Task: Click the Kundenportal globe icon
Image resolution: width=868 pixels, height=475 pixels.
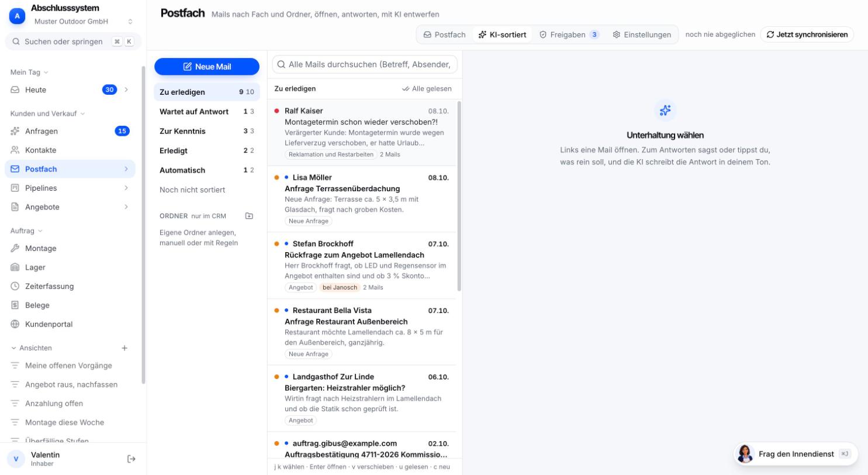Action: pyautogui.click(x=15, y=324)
